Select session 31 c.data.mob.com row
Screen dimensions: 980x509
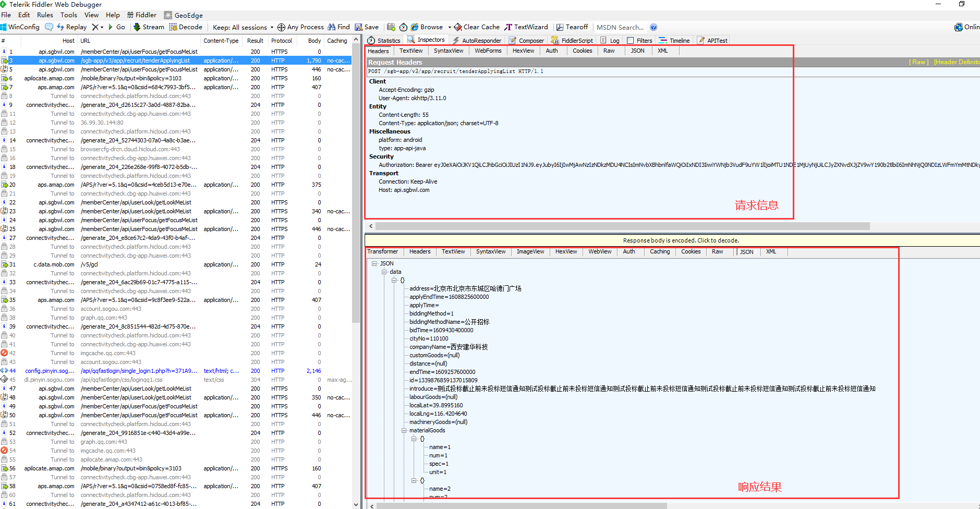[x=176, y=264]
